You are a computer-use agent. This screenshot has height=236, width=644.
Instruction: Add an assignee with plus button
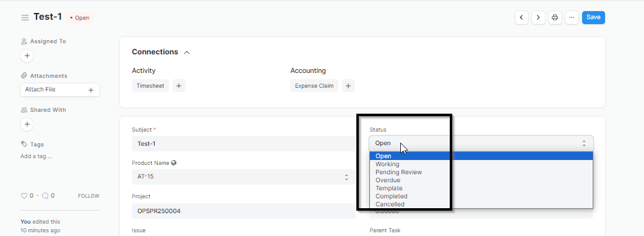(x=27, y=56)
